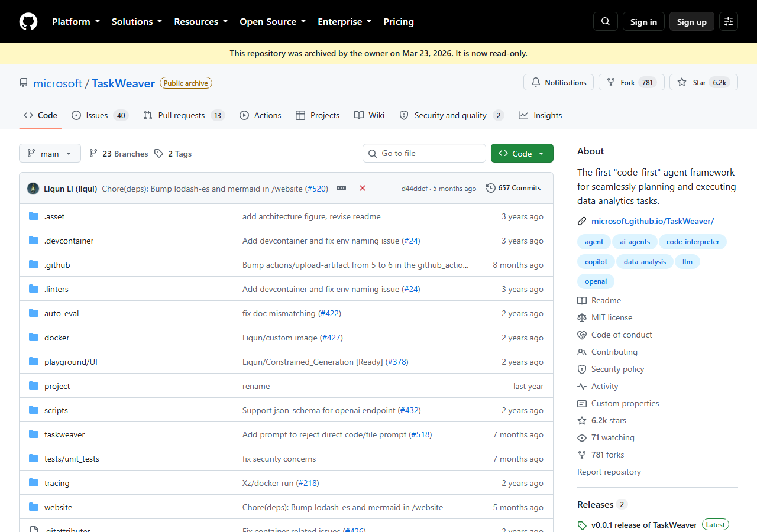757x532 pixels.
Task: Expand the Enterprise dropdown
Action: pos(344,22)
